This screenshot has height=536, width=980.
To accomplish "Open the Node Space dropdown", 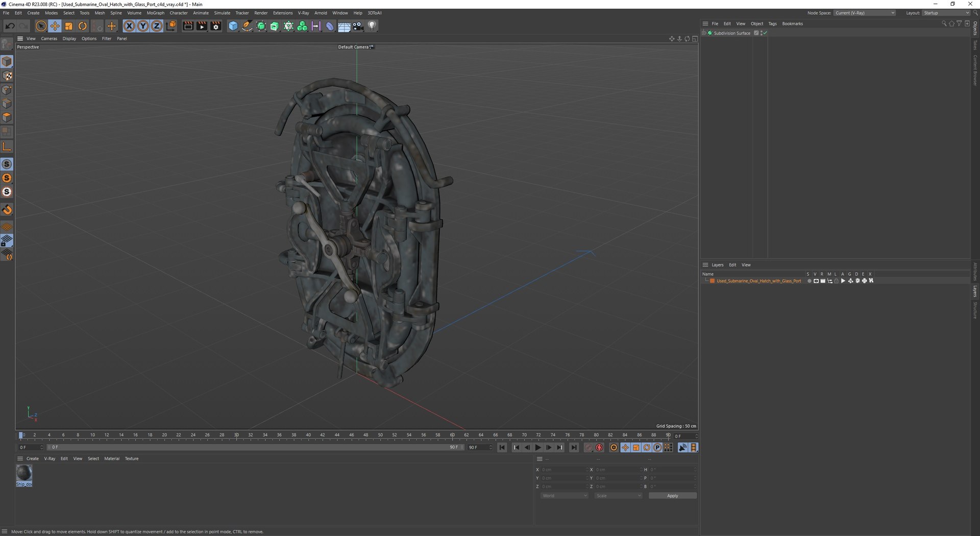I will point(865,13).
